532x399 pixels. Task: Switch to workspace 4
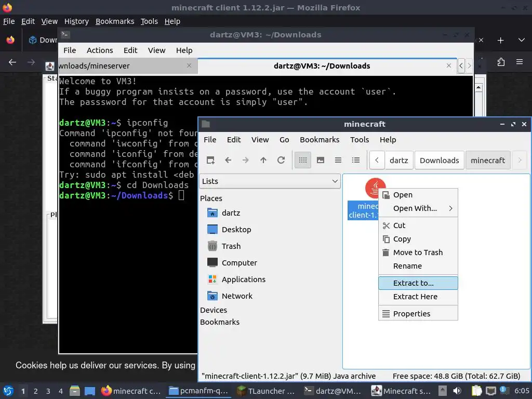tap(60, 391)
